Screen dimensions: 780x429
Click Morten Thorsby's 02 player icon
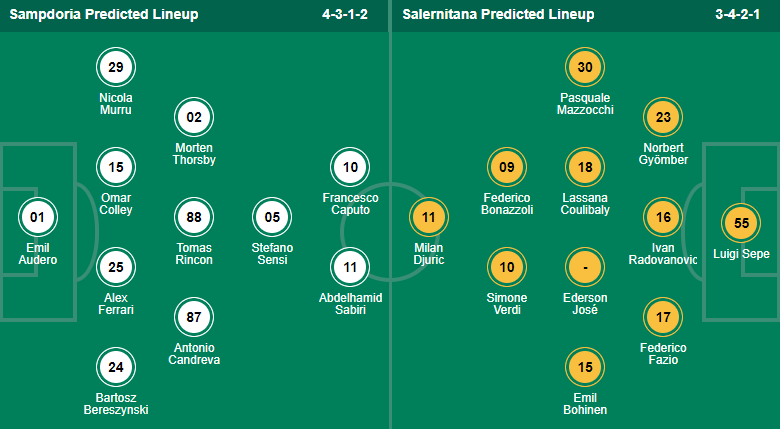[x=194, y=117]
